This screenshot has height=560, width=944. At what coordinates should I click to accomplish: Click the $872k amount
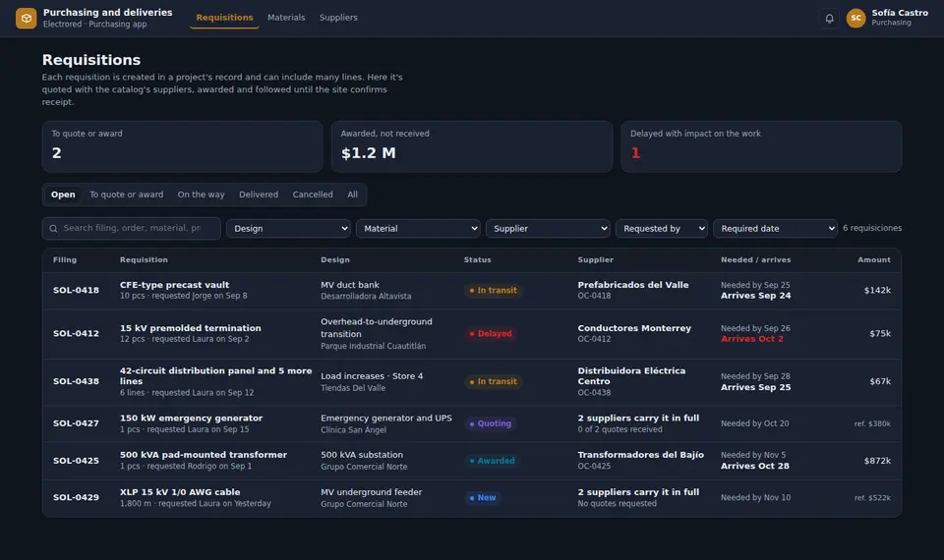point(877,461)
